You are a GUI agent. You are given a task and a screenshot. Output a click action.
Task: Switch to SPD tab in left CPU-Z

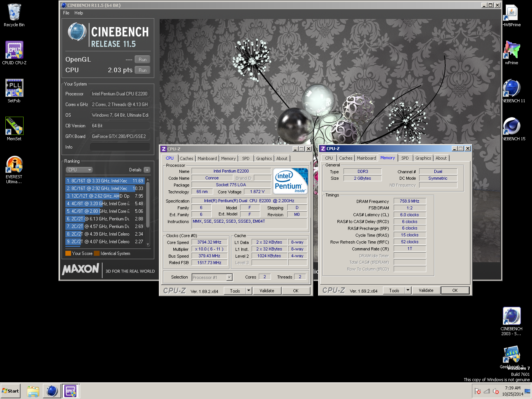pos(246,158)
